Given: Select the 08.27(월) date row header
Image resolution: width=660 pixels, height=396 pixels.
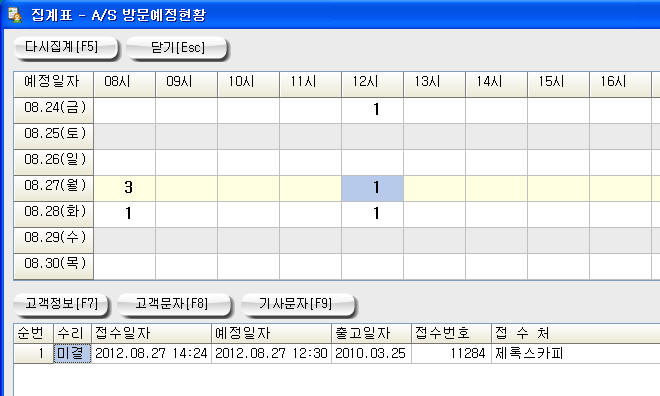Looking at the screenshot, I should coord(53,188).
